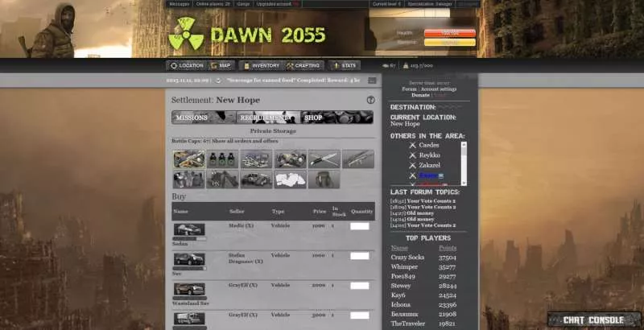This screenshot has height=330, width=644.
Task: Click the Seller column header
Action: pyautogui.click(x=237, y=212)
